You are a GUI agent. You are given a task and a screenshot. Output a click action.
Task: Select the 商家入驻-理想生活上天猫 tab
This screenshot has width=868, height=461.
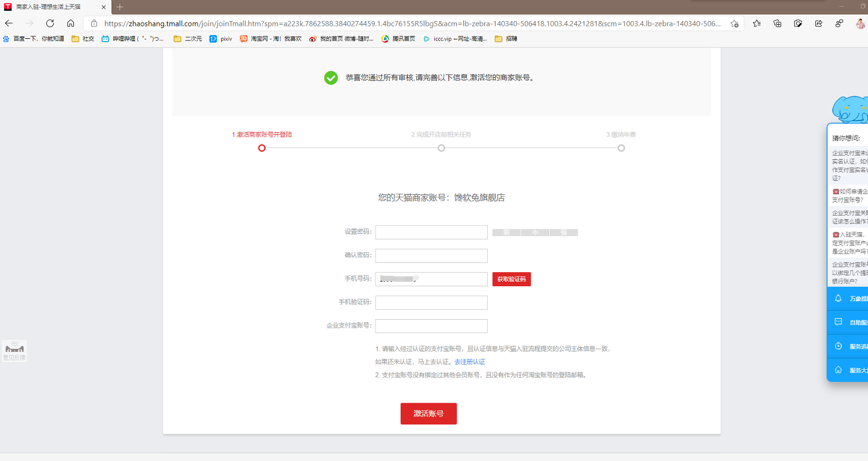click(x=56, y=7)
